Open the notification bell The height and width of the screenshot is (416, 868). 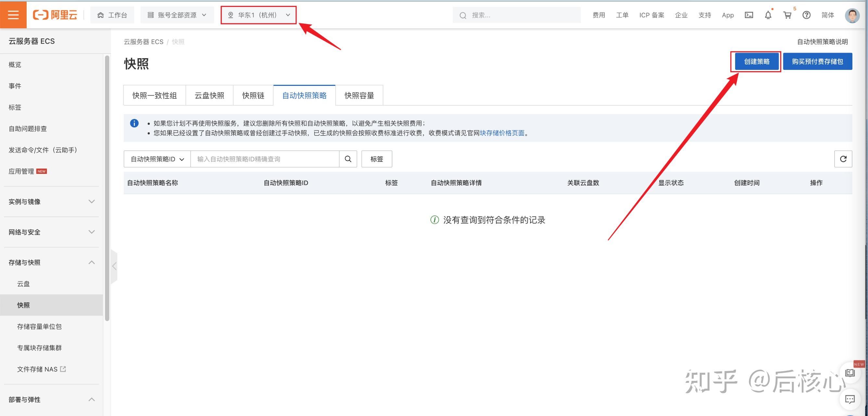768,15
